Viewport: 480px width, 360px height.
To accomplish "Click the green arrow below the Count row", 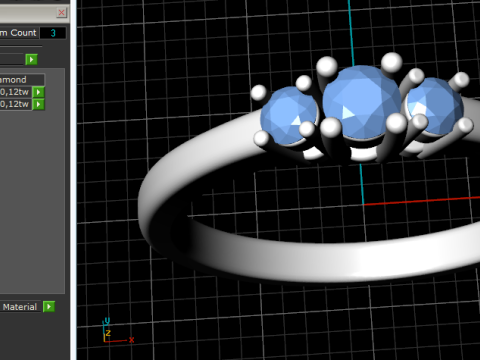I will 31,60.
